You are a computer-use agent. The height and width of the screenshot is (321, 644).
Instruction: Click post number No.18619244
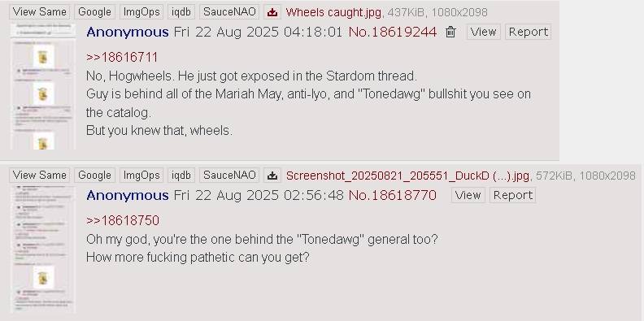coord(393,32)
